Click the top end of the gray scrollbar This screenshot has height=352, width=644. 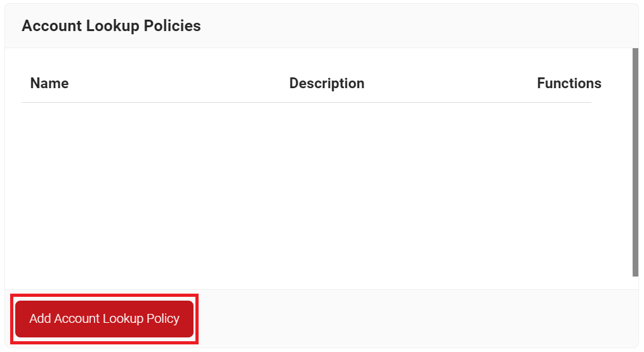635,52
